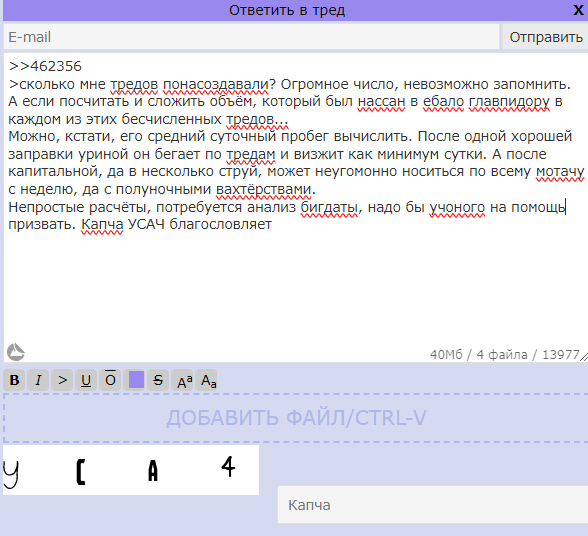The width and height of the screenshot is (588, 536).
Task: Click the purple spoiler color button
Action: 136,380
